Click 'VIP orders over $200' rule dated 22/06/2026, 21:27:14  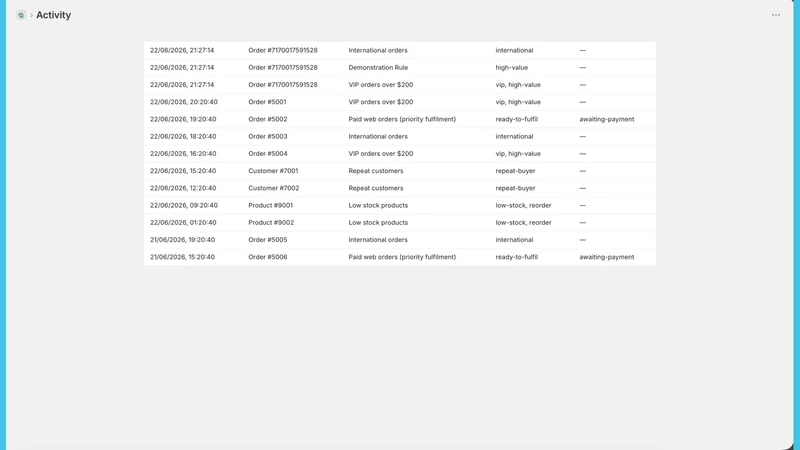coord(381,85)
